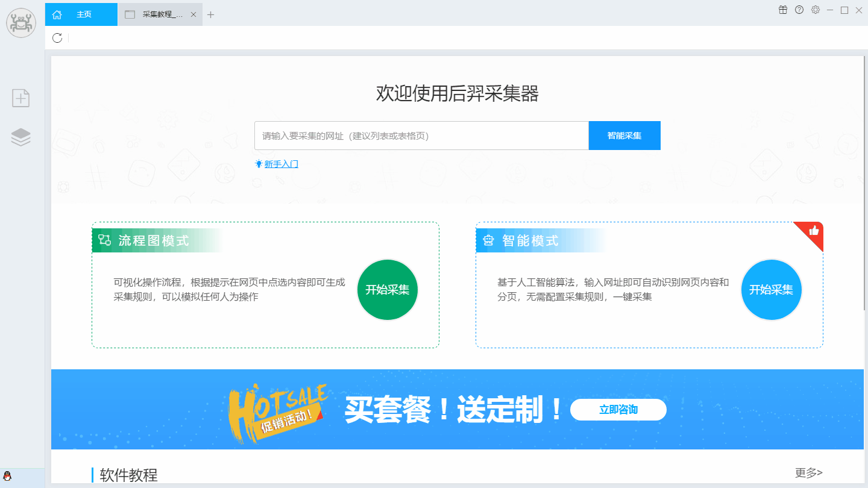868x488 pixels.
Task: Click the 软件教程 section heading
Action: click(x=129, y=475)
